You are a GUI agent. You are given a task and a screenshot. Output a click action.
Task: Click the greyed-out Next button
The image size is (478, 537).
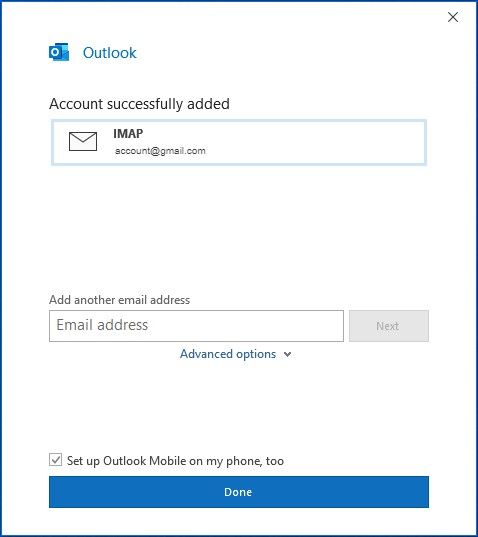click(389, 326)
